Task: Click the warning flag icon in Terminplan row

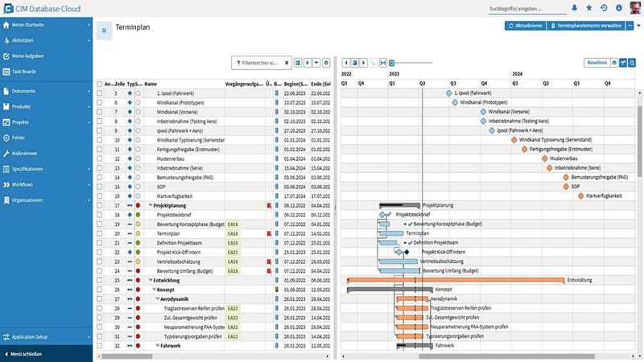Action: point(269,233)
